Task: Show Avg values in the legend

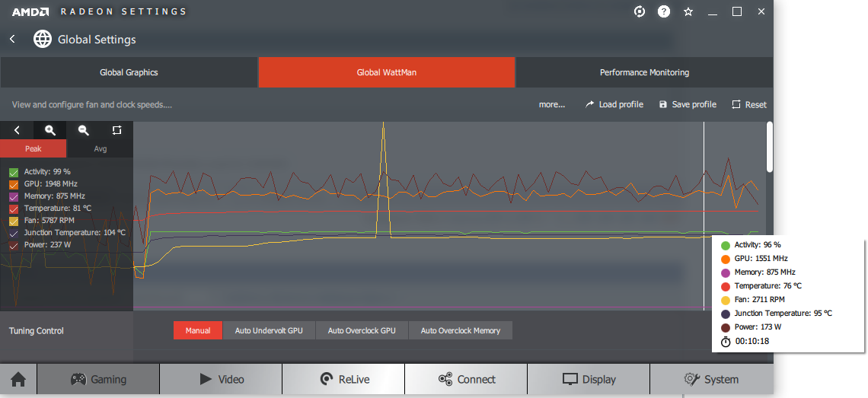Action: (x=100, y=148)
